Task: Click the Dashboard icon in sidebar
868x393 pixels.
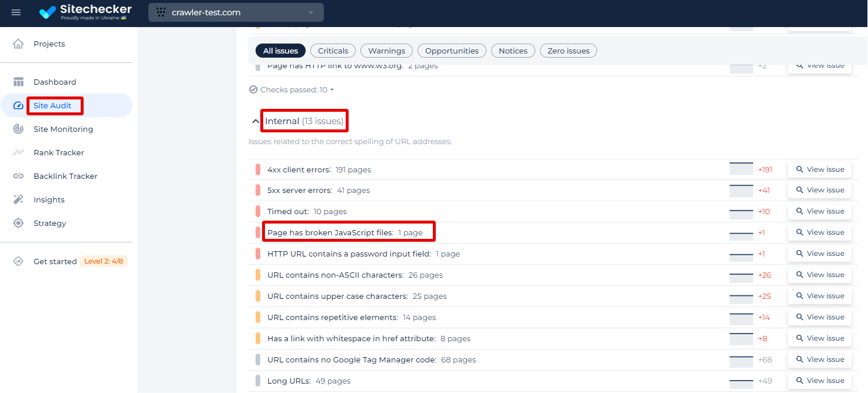Action: click(18, 82)
